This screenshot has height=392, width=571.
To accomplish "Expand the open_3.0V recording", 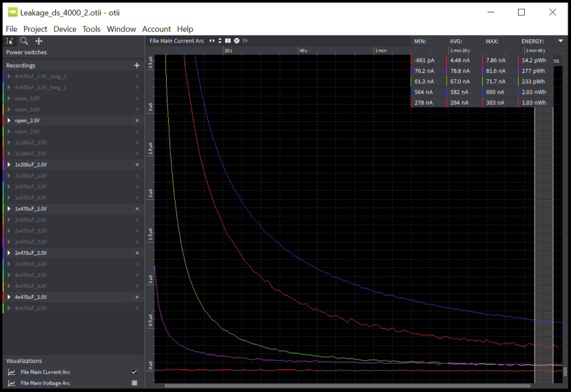I will 9,110.
